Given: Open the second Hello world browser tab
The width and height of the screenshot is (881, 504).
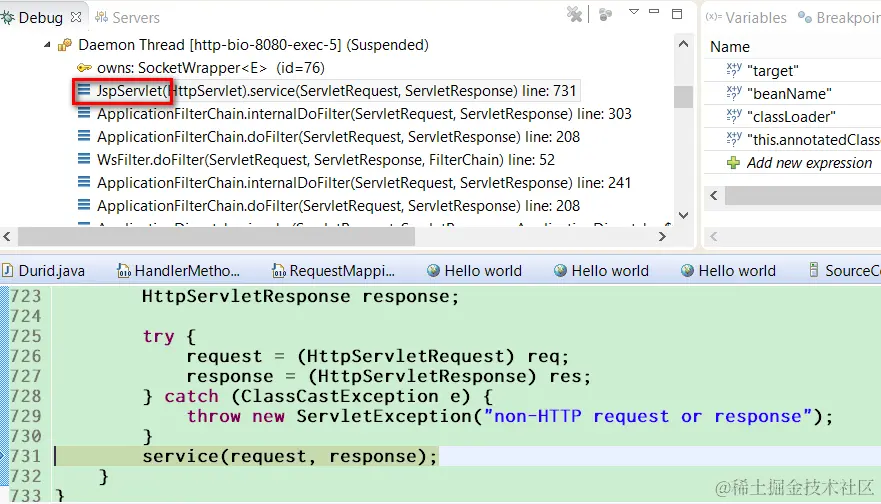Looking at the screenshot, I should pyautogui.click(x=601, y=271).
